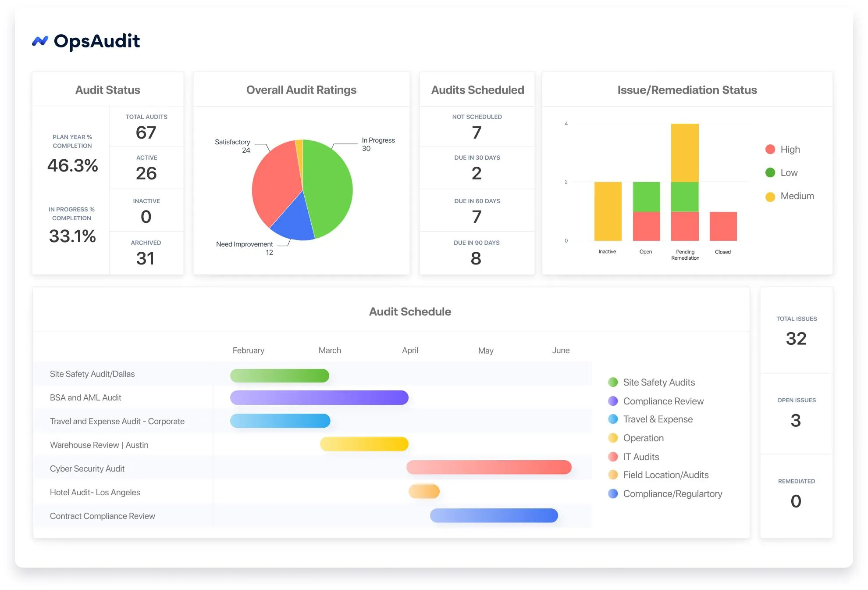Select the Low legend green dot

[770, 172]
